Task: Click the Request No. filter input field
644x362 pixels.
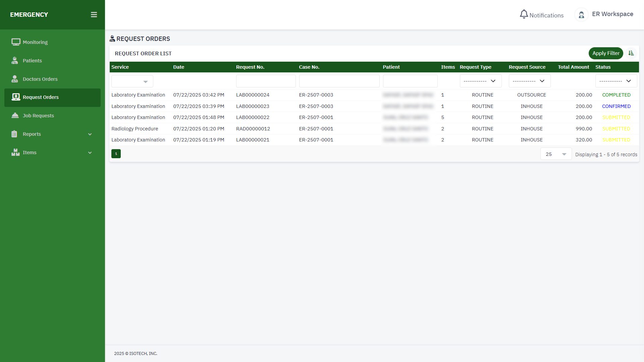Action: (266, 81)
